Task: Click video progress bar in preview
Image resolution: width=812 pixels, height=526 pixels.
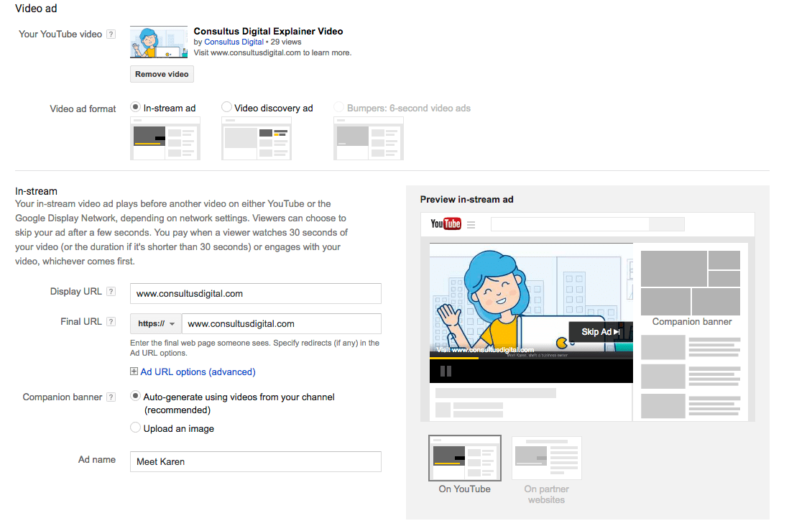Action: pos(531,359)
